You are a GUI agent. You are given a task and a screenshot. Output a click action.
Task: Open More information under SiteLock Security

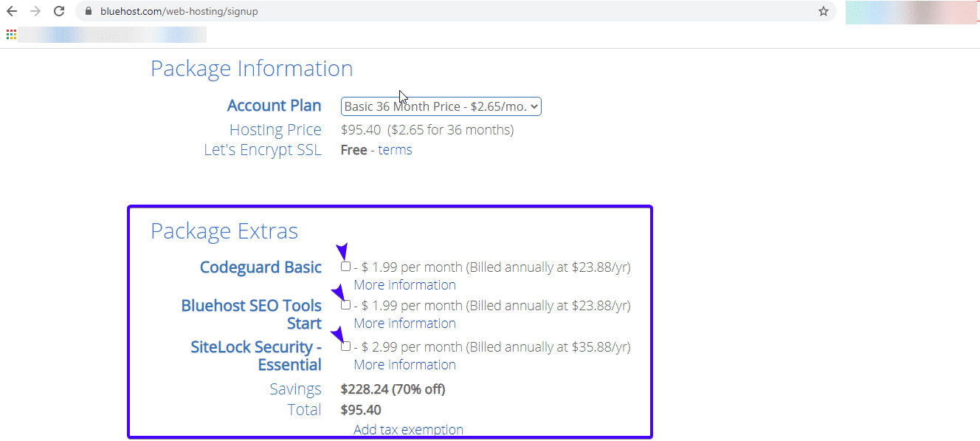(x=404, y=365)
